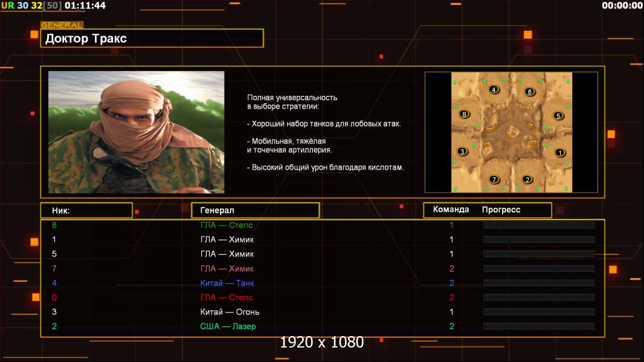Click the progress bar for player 8
Image resolution: width=644 pixels, height=362 pixels.
coord(538,225)
